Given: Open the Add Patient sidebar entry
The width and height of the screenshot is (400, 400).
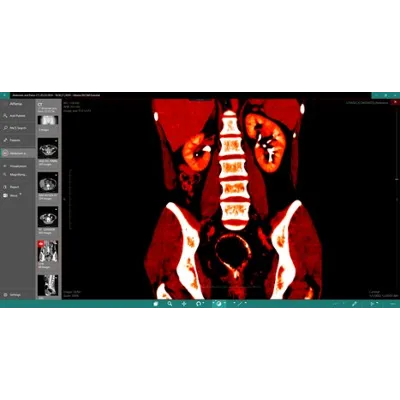Looking at the screenshot, I should 17,116.
